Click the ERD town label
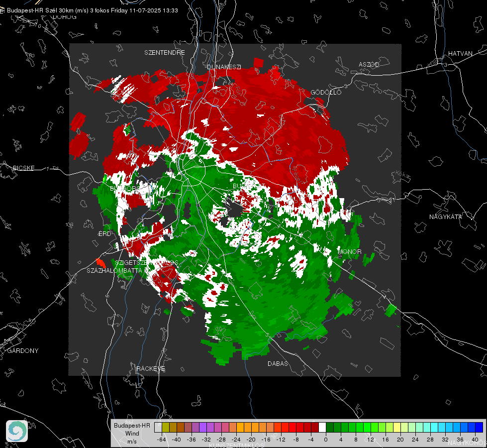This screenshot has height=448, width=487. (104, 234)
